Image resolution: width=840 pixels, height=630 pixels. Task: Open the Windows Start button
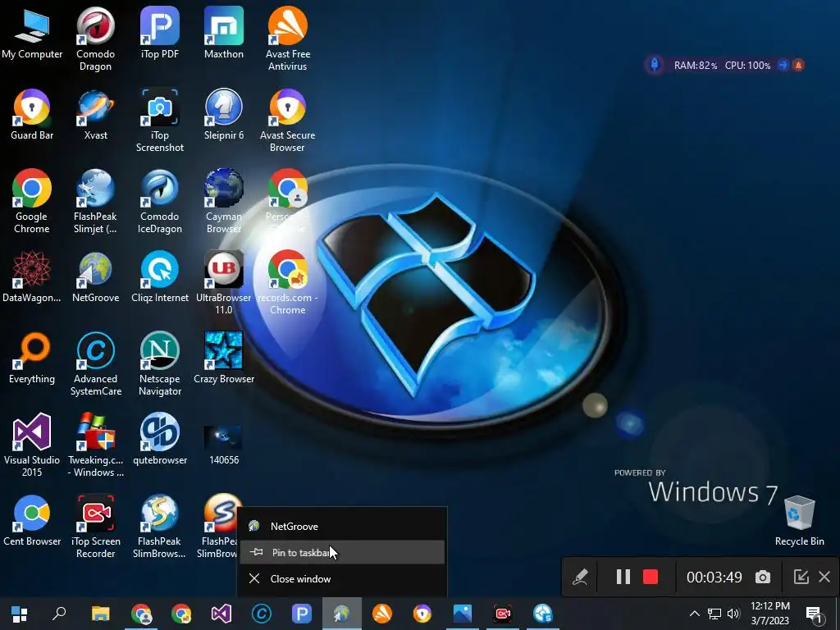tap(20, 614)
